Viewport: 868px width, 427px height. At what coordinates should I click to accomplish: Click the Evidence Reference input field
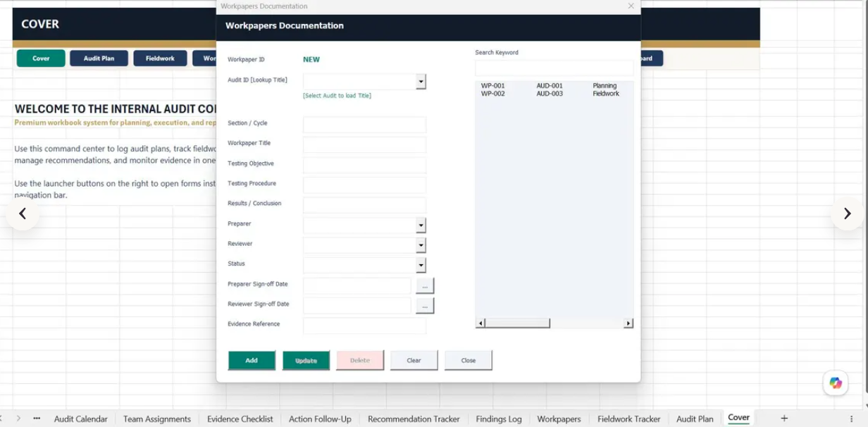click(364, 326)
